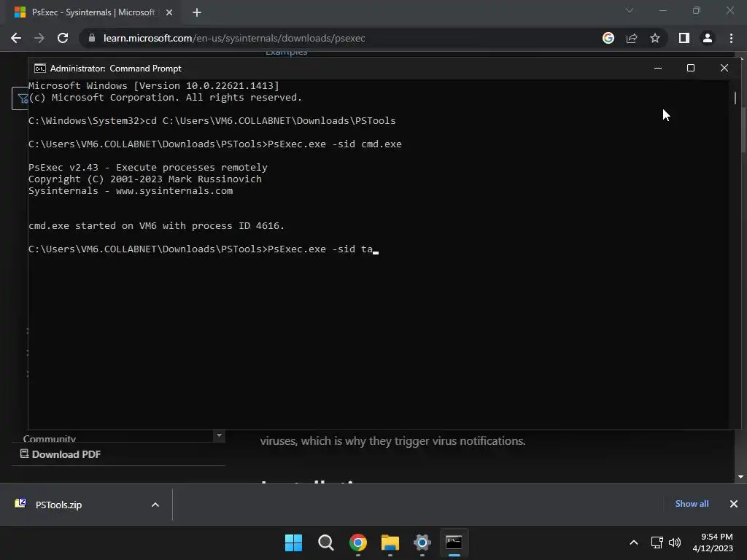Viewport: 747px width, 560px height.
Task: Maximize the Command Prompt window
Action: (690, 68)
